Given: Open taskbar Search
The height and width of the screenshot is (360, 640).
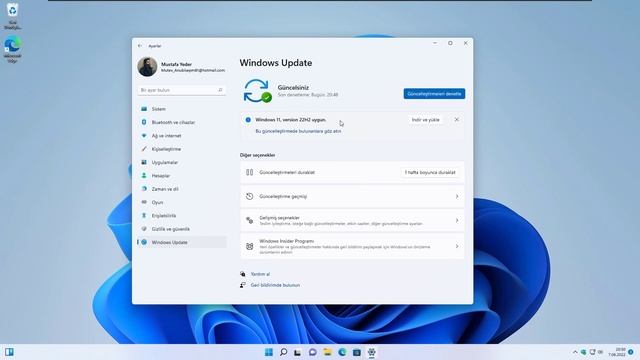Looking at the screenshot, I should [x=283, y=352].
